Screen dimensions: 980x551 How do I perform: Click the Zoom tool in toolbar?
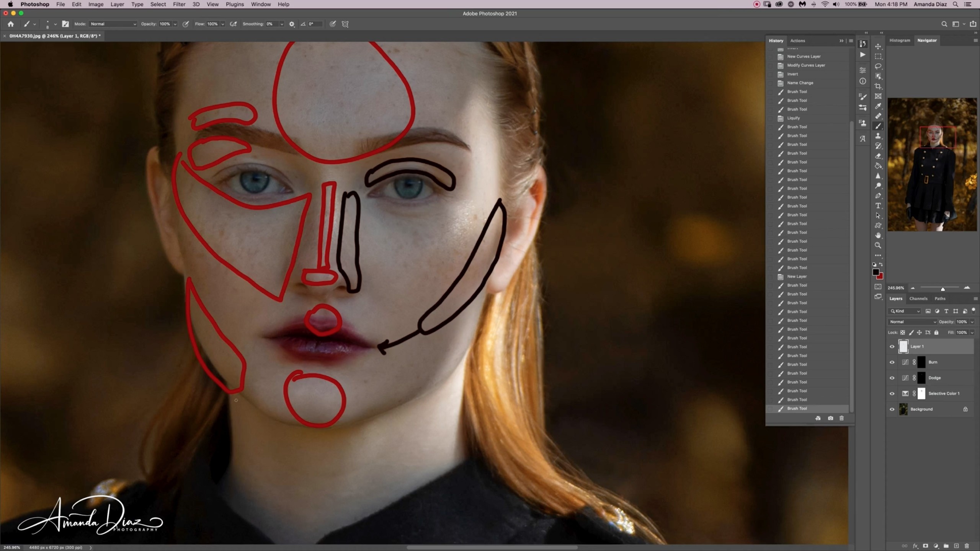(x=878, y=245)
